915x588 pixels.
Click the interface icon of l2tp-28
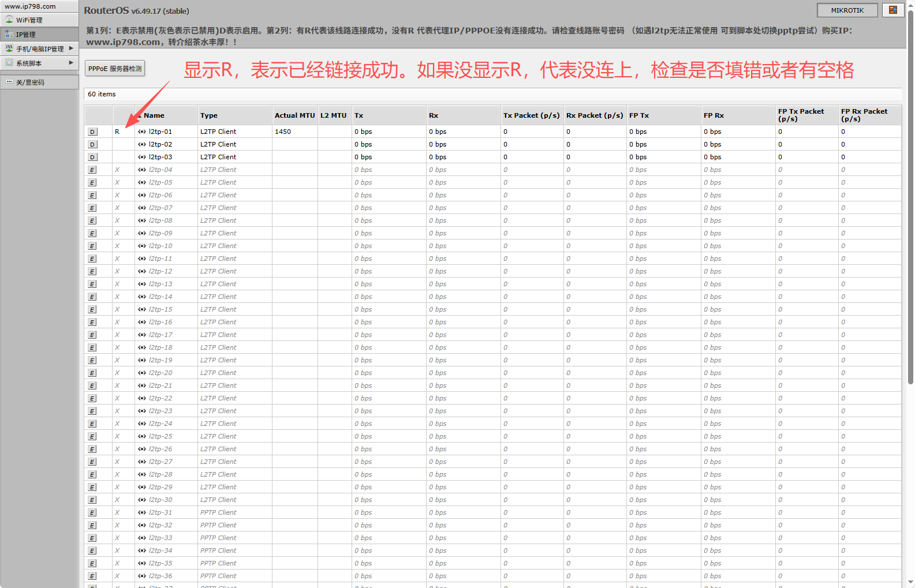pos(142,474)
